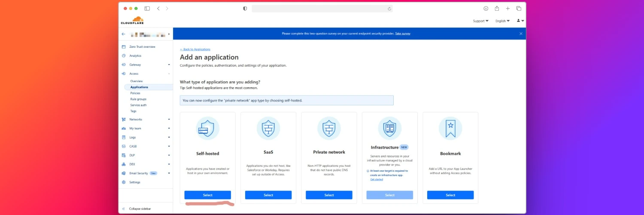644x215 pixels.
Task: Open the Support dropdown menu
Action: click(x=481, y=21)
